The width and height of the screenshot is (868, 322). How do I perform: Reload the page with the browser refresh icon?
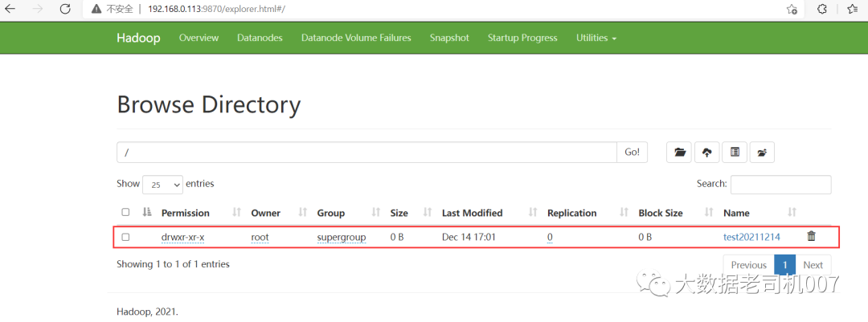click(64, 10)
